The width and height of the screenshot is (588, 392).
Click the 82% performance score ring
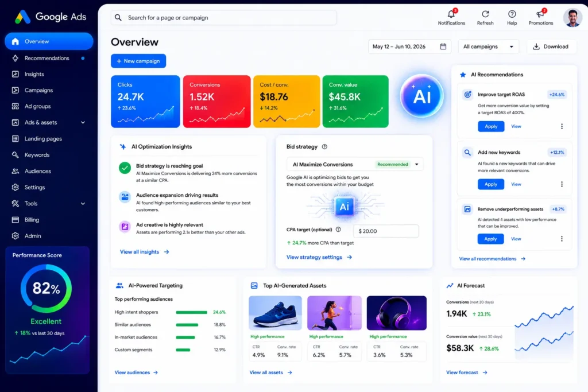[46, 289]
